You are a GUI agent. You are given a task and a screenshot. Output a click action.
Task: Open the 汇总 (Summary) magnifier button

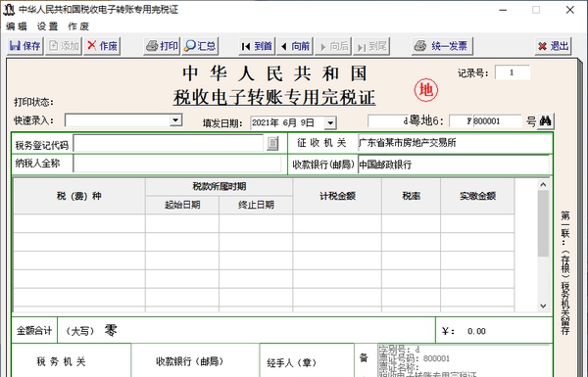[200, 46]
